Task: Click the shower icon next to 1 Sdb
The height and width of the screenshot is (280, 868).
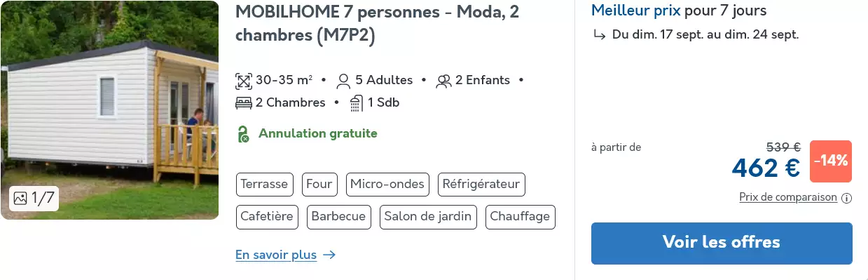Action: [x=357, y=103]
